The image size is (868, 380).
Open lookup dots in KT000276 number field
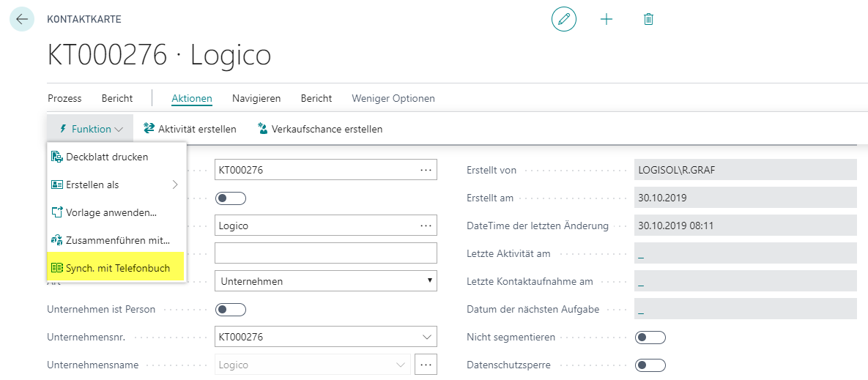pyautogui.click(x=426, y=171)
